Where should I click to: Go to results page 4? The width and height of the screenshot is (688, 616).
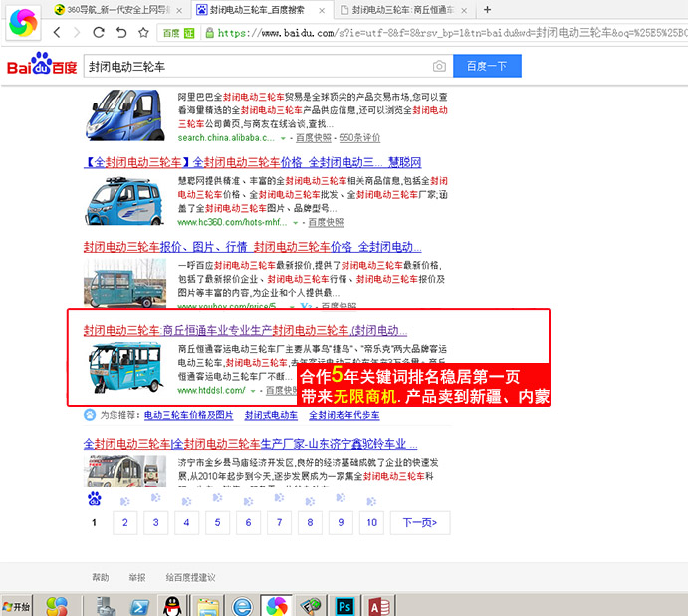tap(186, 522)
